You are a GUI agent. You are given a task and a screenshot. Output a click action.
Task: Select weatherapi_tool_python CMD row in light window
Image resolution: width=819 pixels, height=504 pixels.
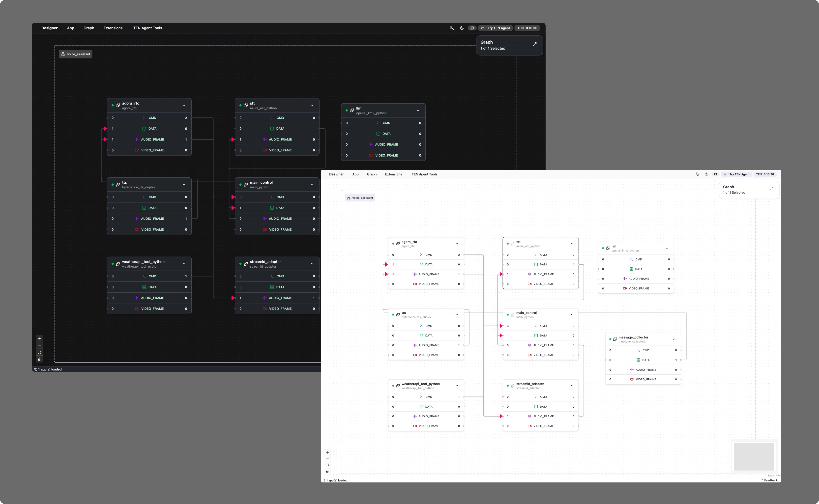coord(426,397)
